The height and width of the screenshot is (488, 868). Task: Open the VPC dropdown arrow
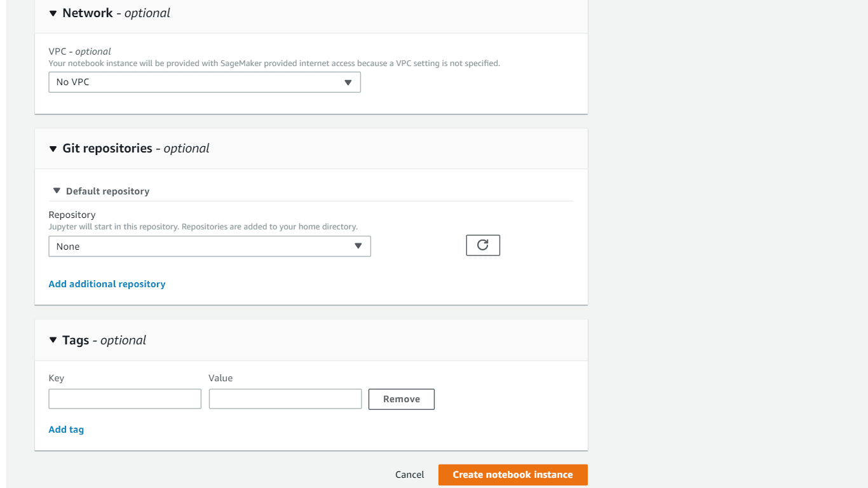[x=348, y=82]
